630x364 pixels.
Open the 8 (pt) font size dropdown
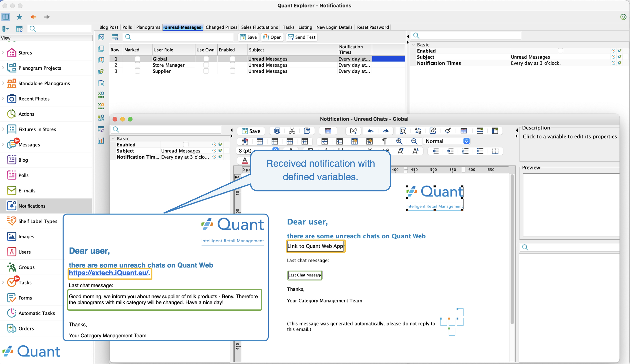[257, 151]
